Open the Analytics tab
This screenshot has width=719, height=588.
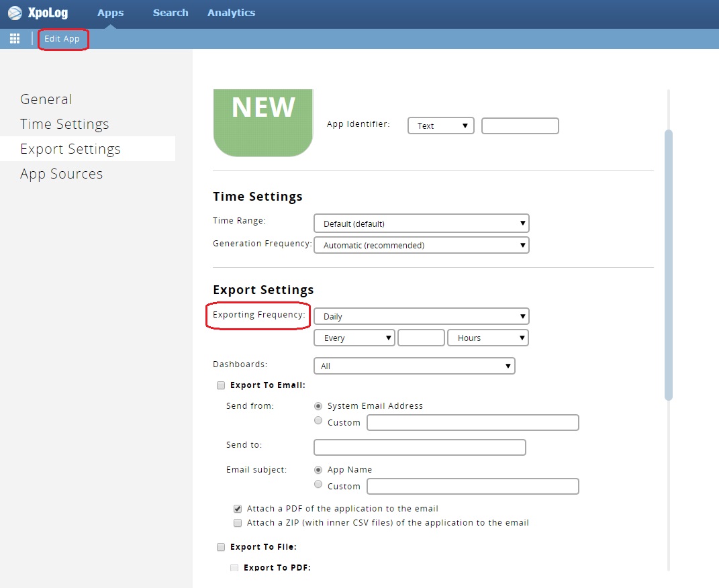coord(231,13)
